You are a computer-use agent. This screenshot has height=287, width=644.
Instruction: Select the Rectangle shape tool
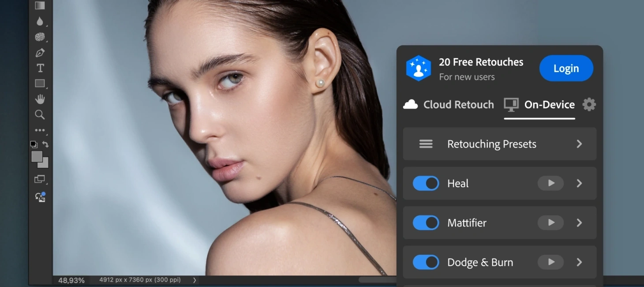[40, 83]
